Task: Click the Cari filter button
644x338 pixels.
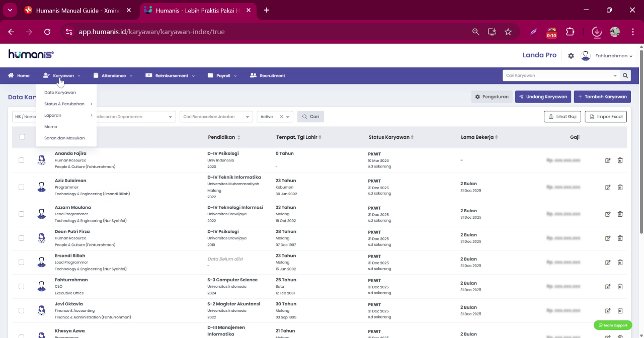Action: pyautogui.click(x=310, y=117)
